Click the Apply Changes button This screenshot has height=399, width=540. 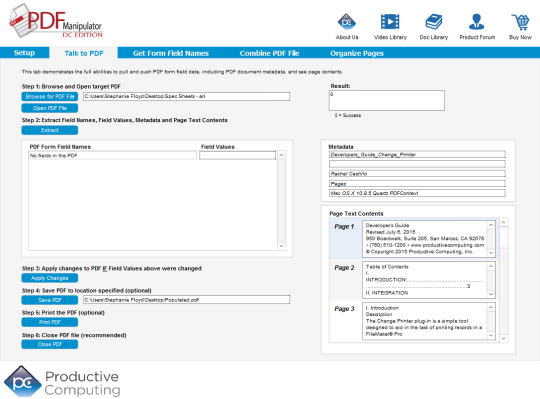coord(50,278)
